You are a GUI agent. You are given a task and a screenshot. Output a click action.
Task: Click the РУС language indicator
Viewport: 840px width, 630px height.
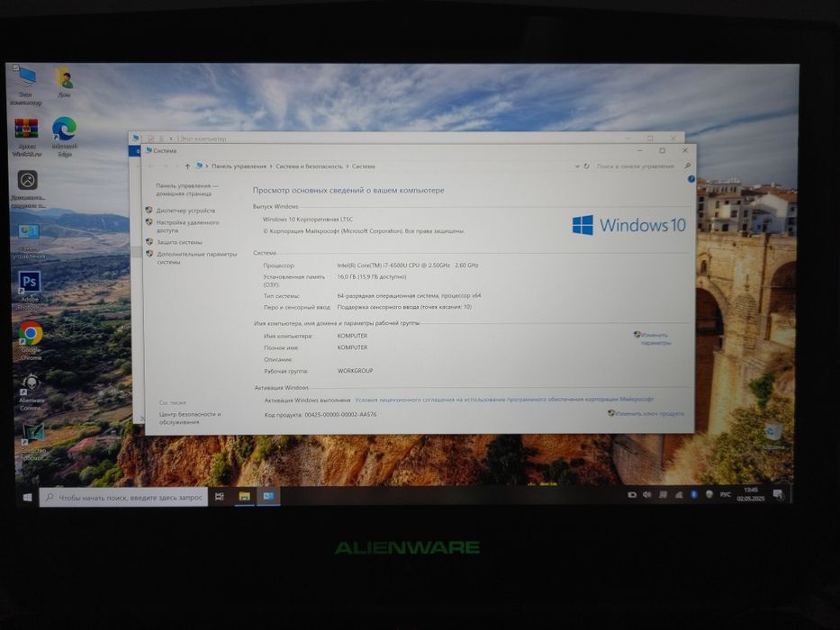[725, 494]
